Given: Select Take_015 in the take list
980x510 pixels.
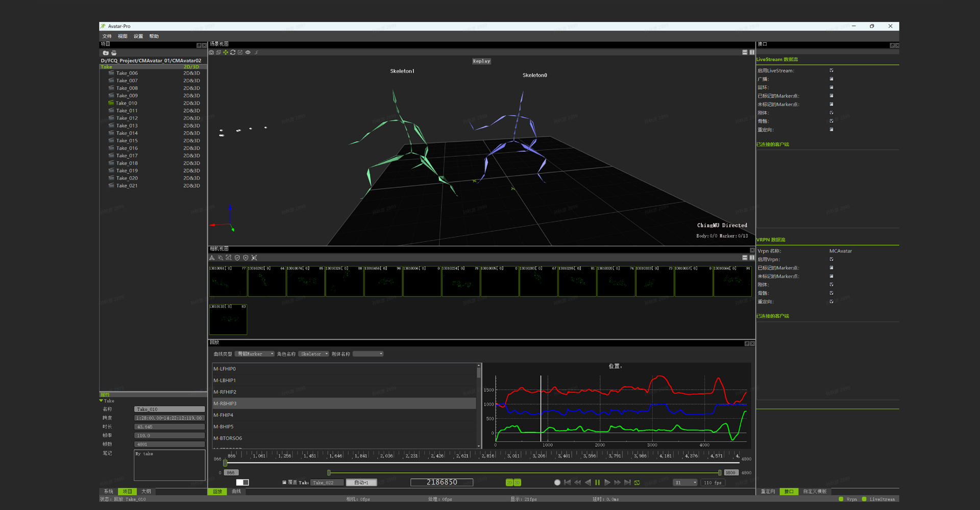Looking at the screenshot, I should 127,141.
